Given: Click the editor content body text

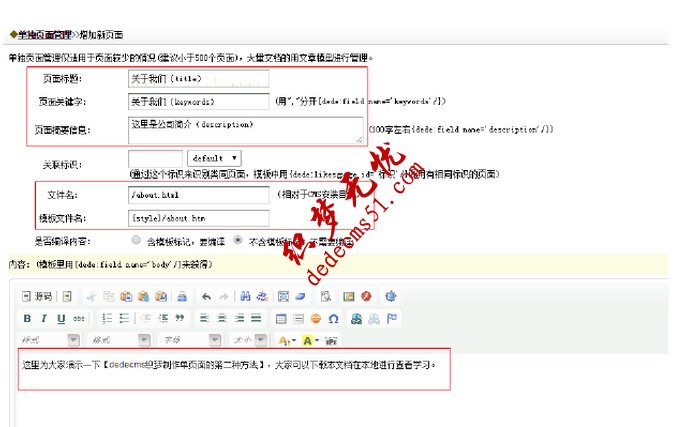Looking at the screenshot, I should [229, 365].
